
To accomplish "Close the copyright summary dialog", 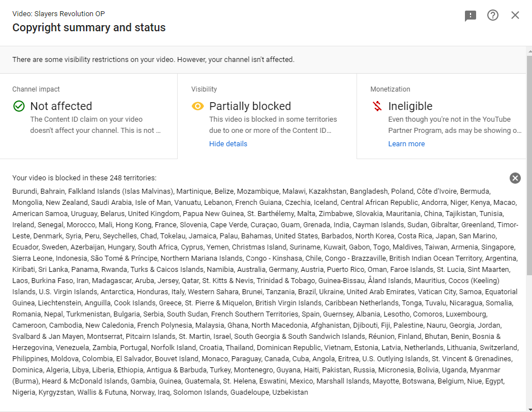I will (x=515, y=15).
